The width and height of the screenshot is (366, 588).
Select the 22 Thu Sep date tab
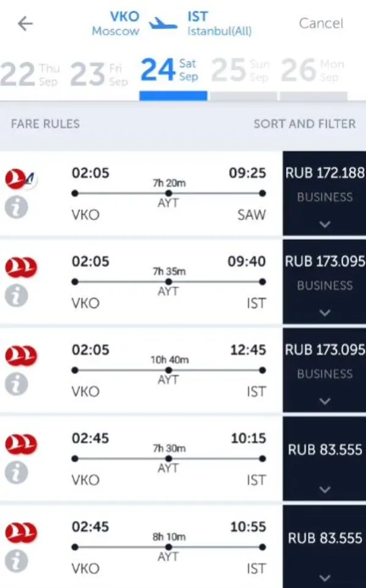coord(30,74)
